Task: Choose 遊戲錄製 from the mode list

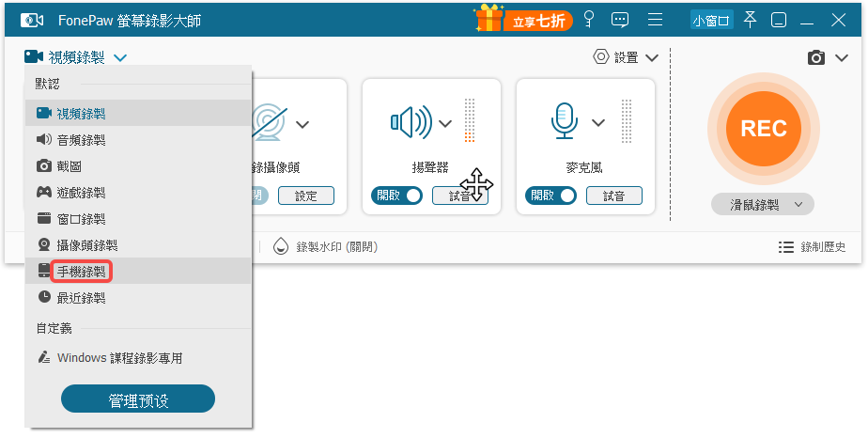Action: [x=138, y=192]
